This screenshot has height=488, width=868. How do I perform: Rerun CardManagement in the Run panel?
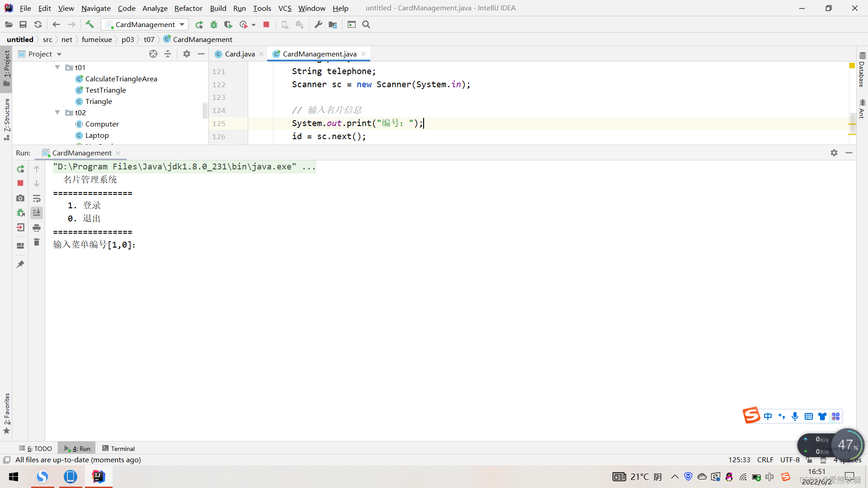(x=20, y=169)
